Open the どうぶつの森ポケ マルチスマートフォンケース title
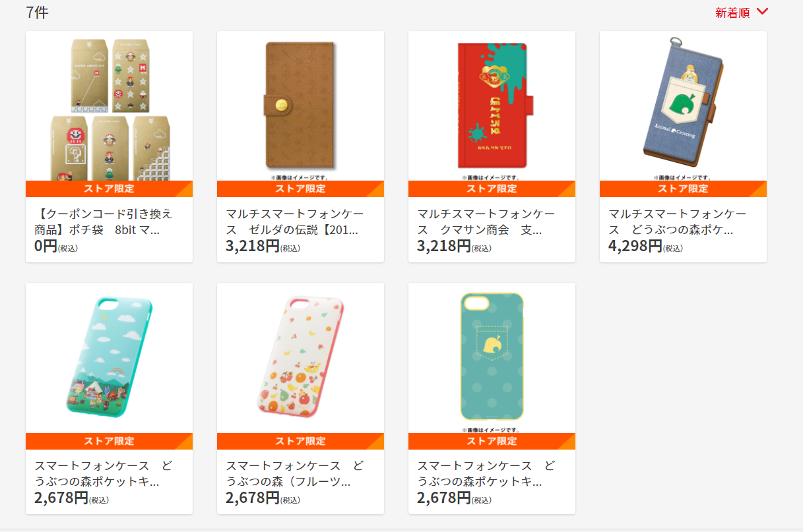This screenshot has width=803, height=532. pyautogui.click(x=677, y=222)
